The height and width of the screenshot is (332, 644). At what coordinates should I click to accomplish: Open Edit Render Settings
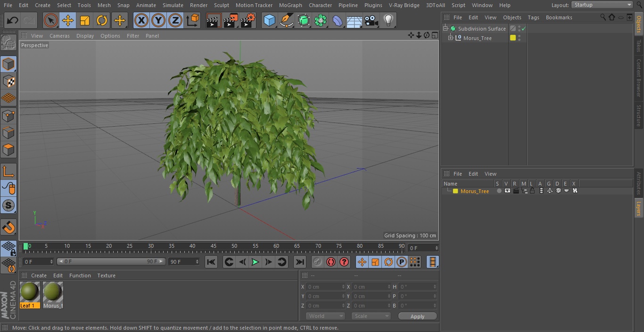[248, 21]
